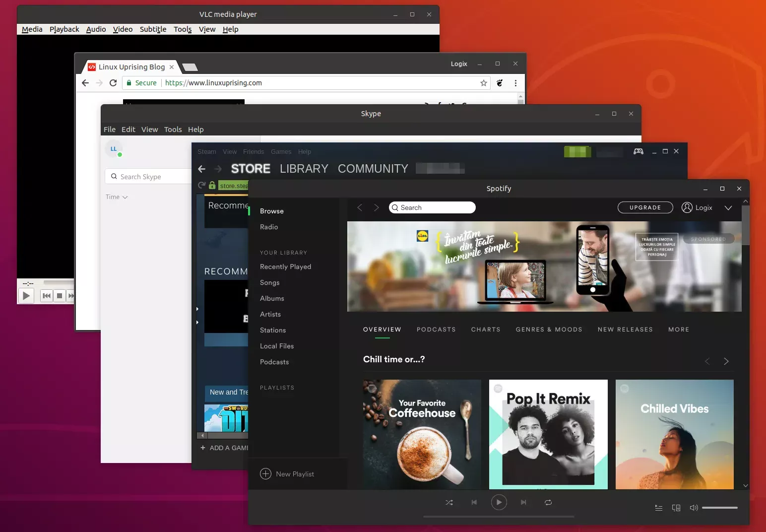Reload the page in Chrome
766x532 pixels.
tap(113, 83)
